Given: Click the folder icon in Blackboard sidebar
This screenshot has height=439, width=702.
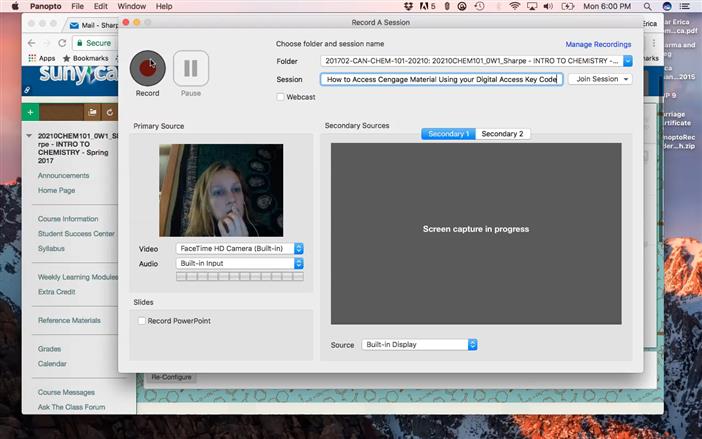Looking at the screenshot, I should (x=93, y=112).
